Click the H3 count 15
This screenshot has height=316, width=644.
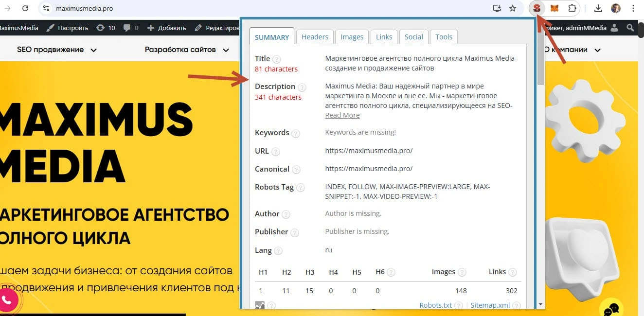tap(309, 291)
